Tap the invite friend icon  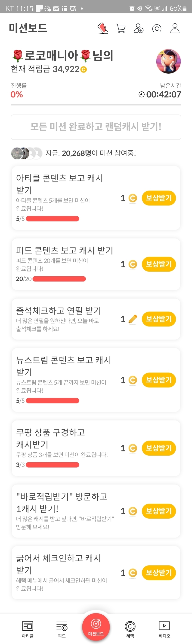[138, 28]
